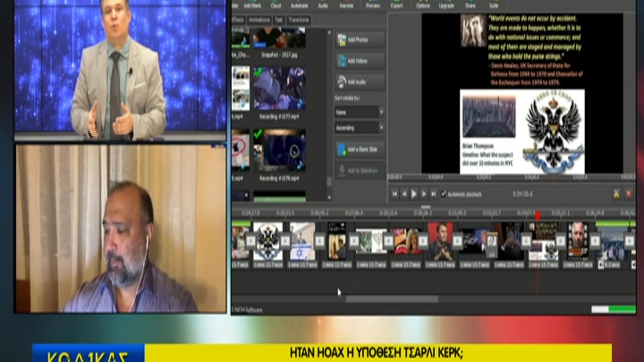The height and width of the screenshot is (362, 644).
Task: Click Preview in the top toolbar
Action: pyautogui.click(x=373, y=6)
